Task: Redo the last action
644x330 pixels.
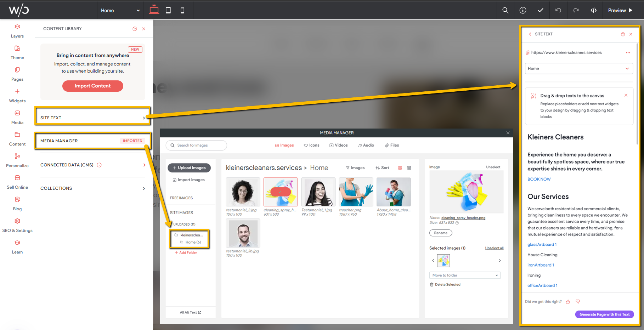Action: click(x=576, y=10)
